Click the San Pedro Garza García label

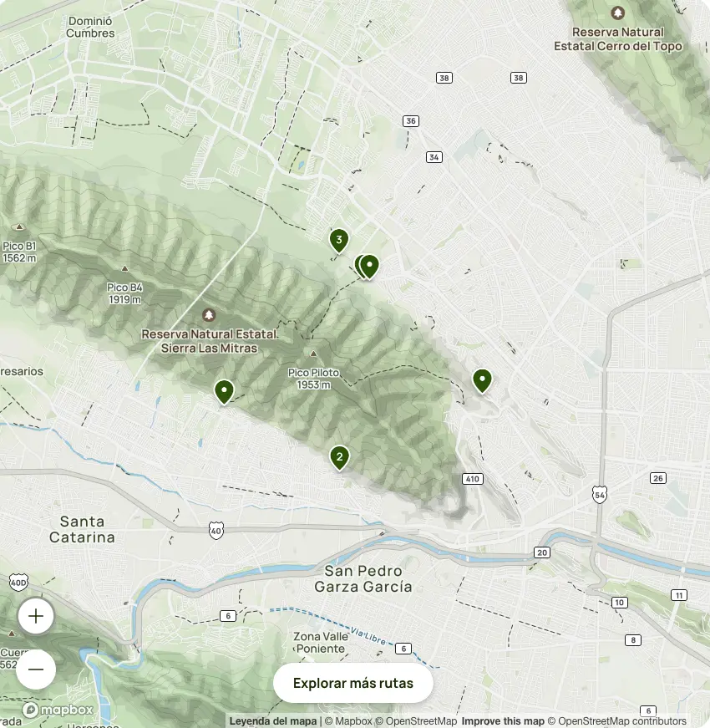pyautogui.click(x=363, y=578)
